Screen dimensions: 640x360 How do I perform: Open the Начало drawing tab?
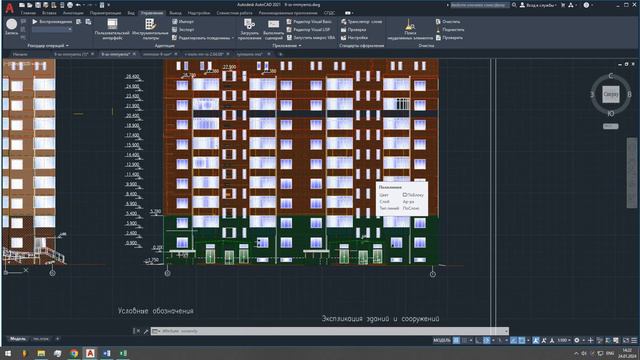(x=20, y=54)
